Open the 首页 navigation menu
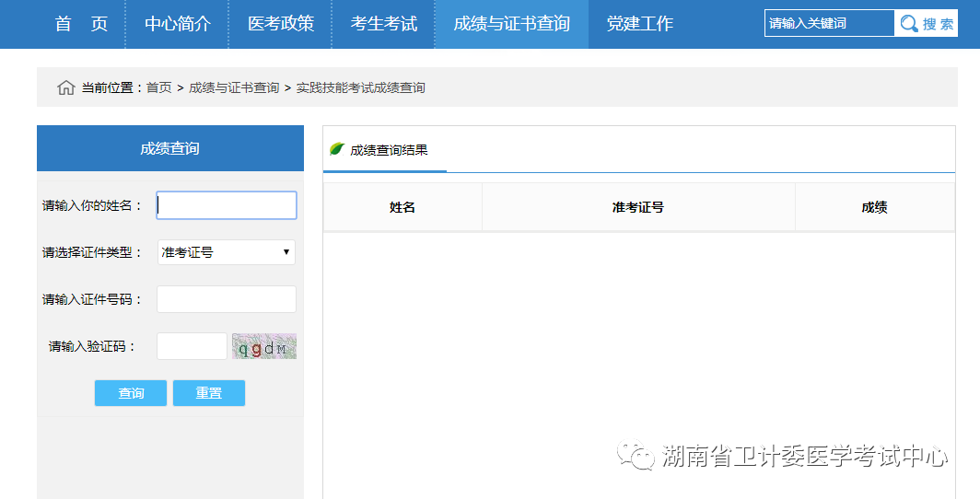Image resolution: width=980 pixels, height=499 pixels. click(81, 24)
